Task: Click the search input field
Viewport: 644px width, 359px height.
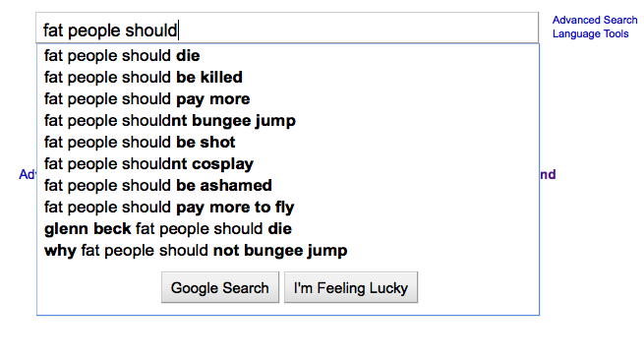Action: point(287,28)
